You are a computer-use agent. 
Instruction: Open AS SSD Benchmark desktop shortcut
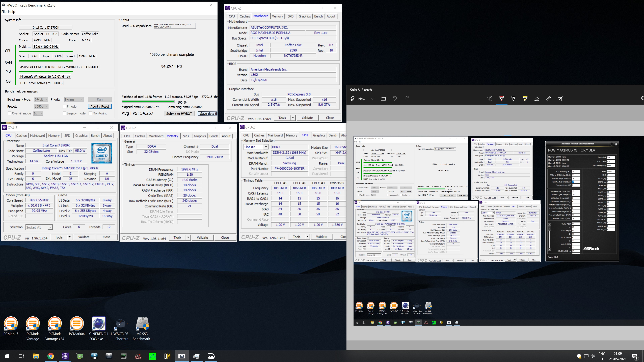click(x=143, y=328)
